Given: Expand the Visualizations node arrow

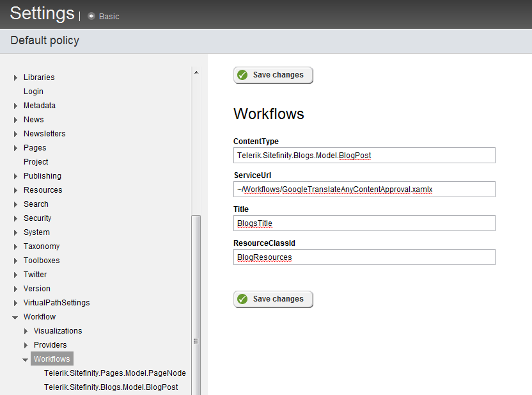Looking at the screenshot, I should tap(26, 331).
